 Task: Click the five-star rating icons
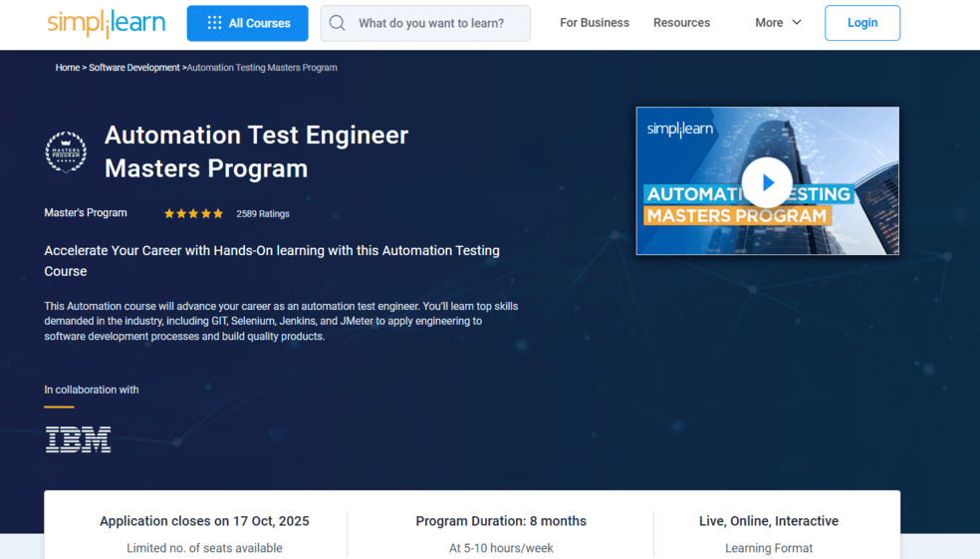[193, 213]
